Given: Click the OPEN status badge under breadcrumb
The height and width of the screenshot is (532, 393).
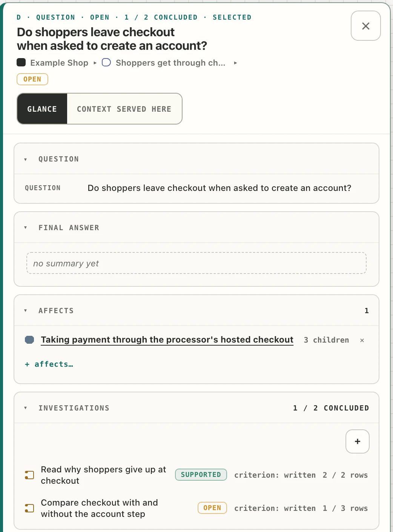Looking at the screenshot, I should point(32,79).
